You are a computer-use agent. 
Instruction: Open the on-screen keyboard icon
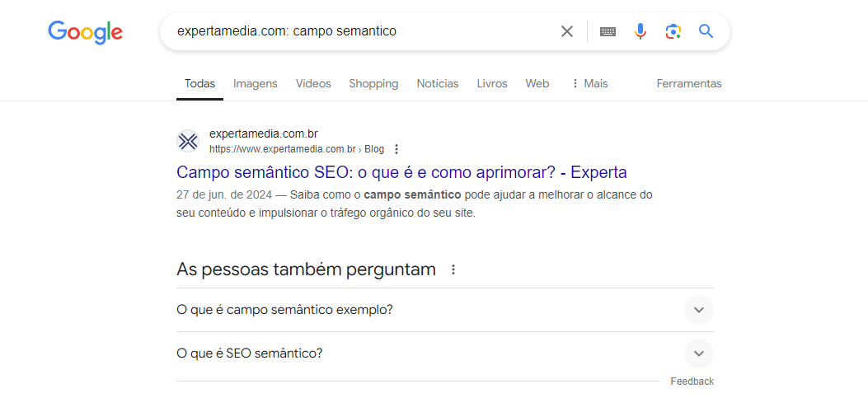point(608,31)
